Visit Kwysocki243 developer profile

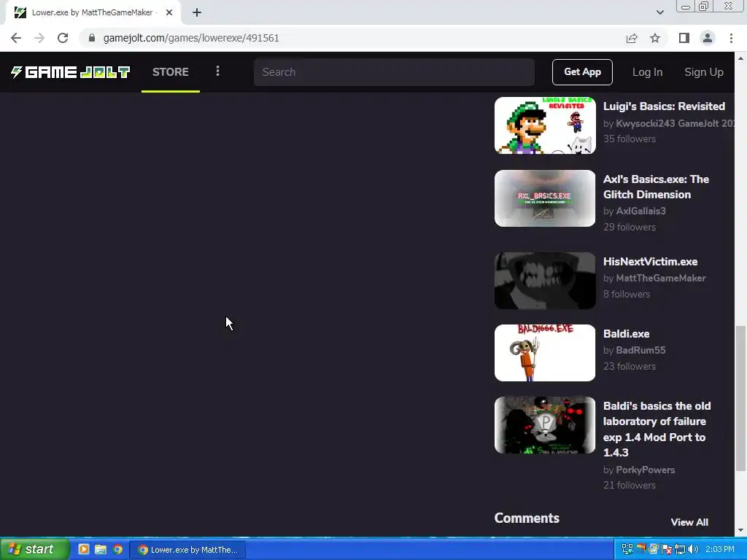tap(675, 123)
